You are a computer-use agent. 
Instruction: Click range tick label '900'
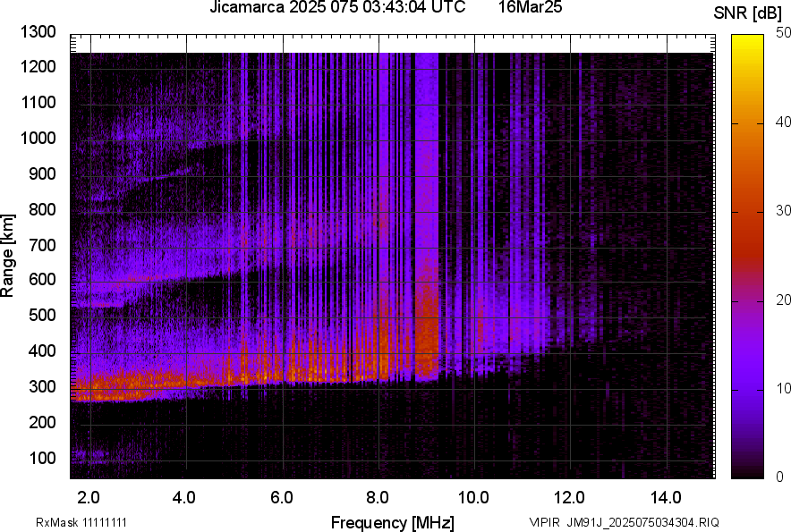(42, 174)
